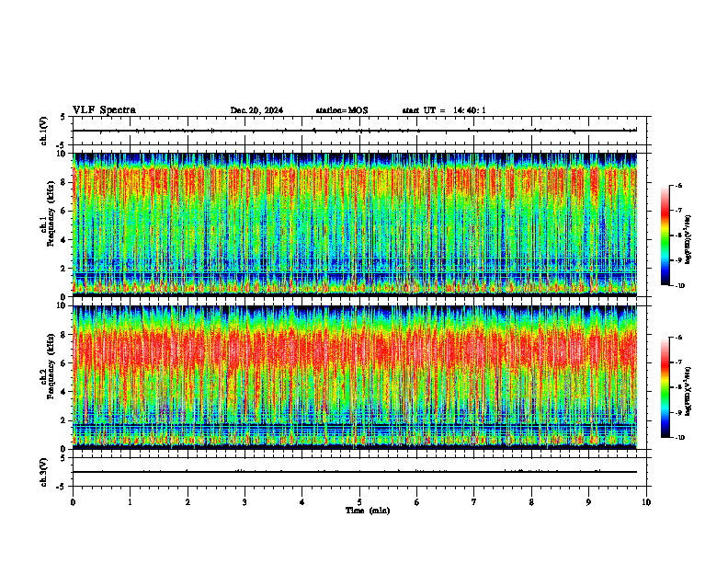Viewport: 728px width, 563px height.
Task: Click the ch.1 colorbar log(PSD) label
Action: point(688,239)
